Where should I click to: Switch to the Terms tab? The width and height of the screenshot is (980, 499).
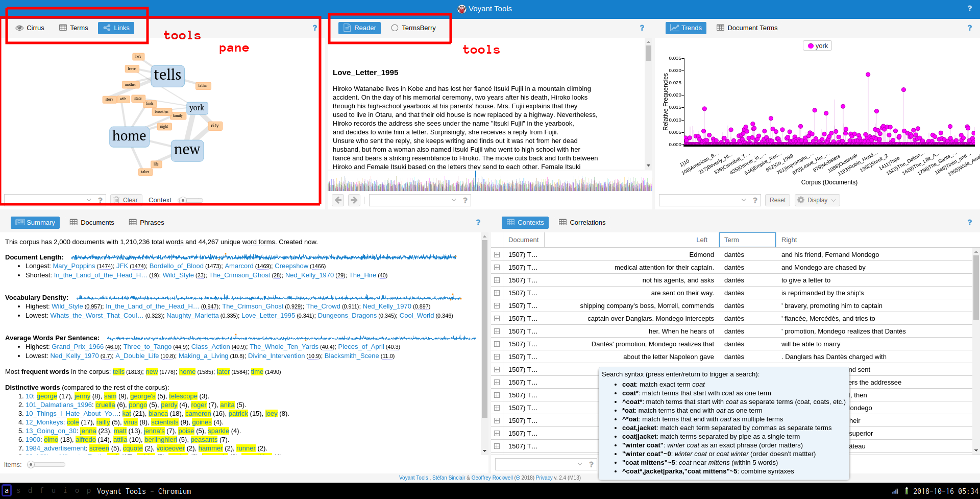pyautogui.click(x=73, y=28)
